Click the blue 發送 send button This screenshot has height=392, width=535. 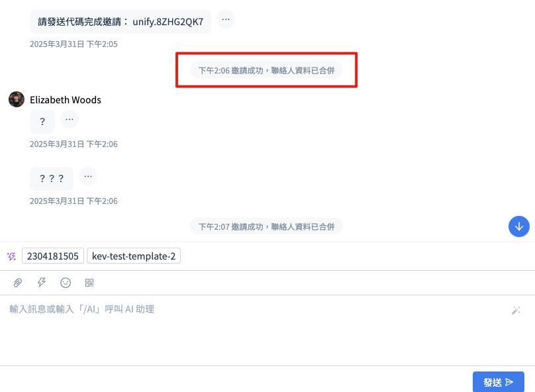pyautogui.click(x=498, y=382)
